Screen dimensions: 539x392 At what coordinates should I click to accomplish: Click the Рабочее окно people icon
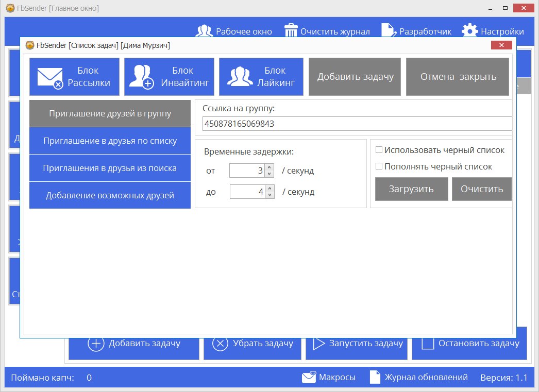pos(205,31)
